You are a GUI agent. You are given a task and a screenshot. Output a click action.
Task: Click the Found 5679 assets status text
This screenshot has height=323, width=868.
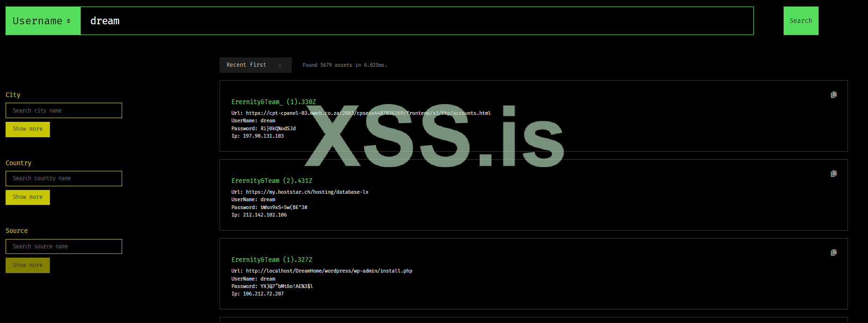pyautogui.click(x=345, y=65)
